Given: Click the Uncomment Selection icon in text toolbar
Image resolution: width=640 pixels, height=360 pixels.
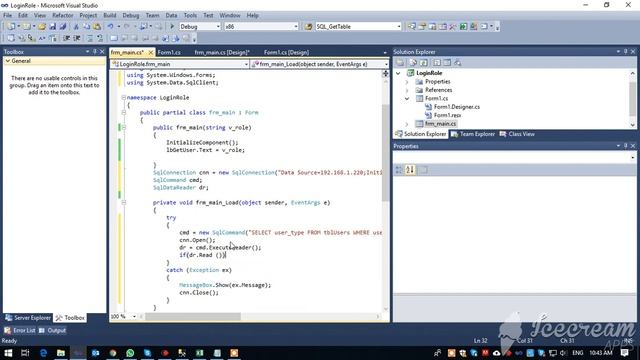Looking at the screenshot, I should (100, 38).
